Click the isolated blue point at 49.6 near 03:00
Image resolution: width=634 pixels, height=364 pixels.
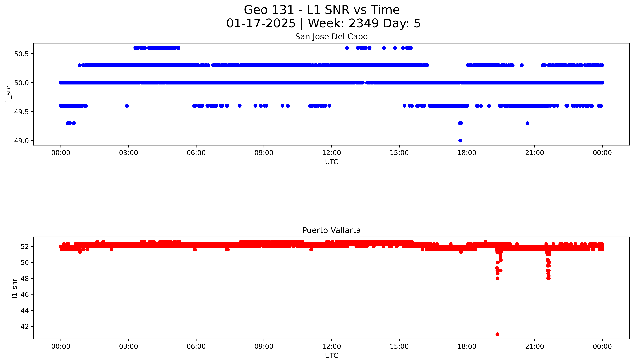coord(127,106)
